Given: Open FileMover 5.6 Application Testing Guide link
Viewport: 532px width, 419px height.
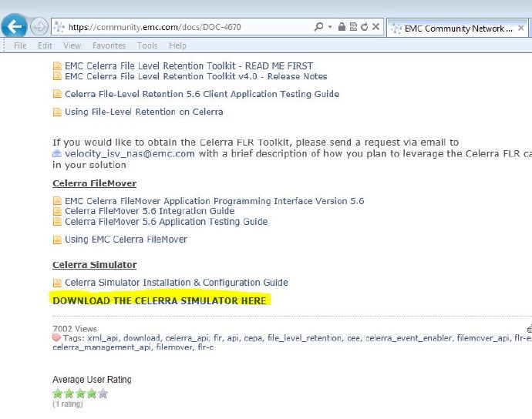Looking at the screenshot, I should pyautogui.click(x=167, y=222).
